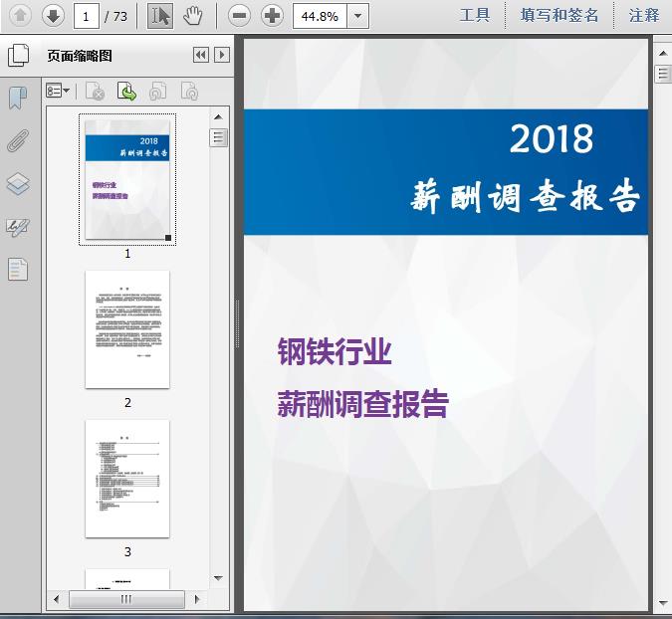Go to previous page with up arrow
Image resolution: width=672 pixels, height=619 pixels.
[x=20, y=16]
